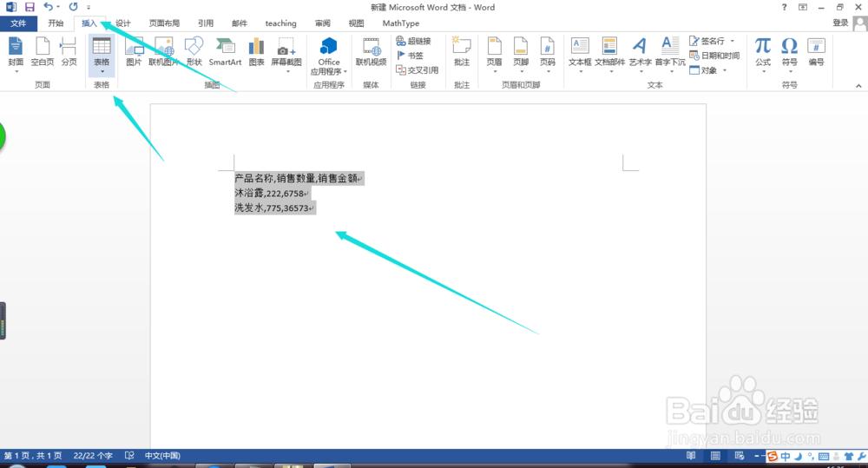Switch to the Page Layout (页面布局) tab

coord(164,23)
